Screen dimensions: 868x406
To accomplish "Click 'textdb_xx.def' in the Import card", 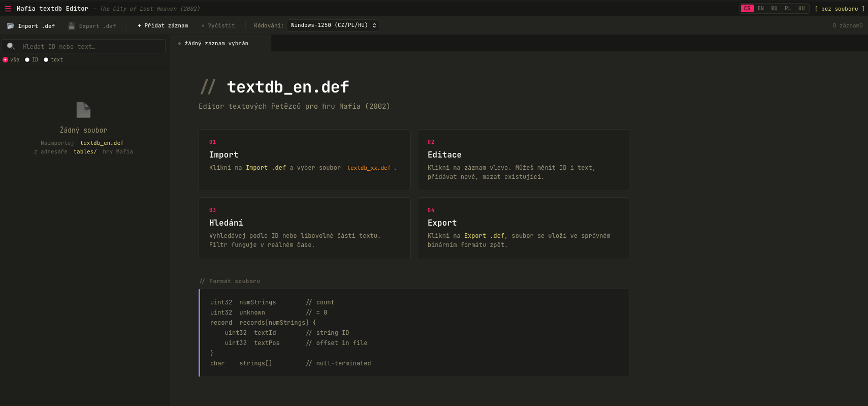I will tap(369, 168).
